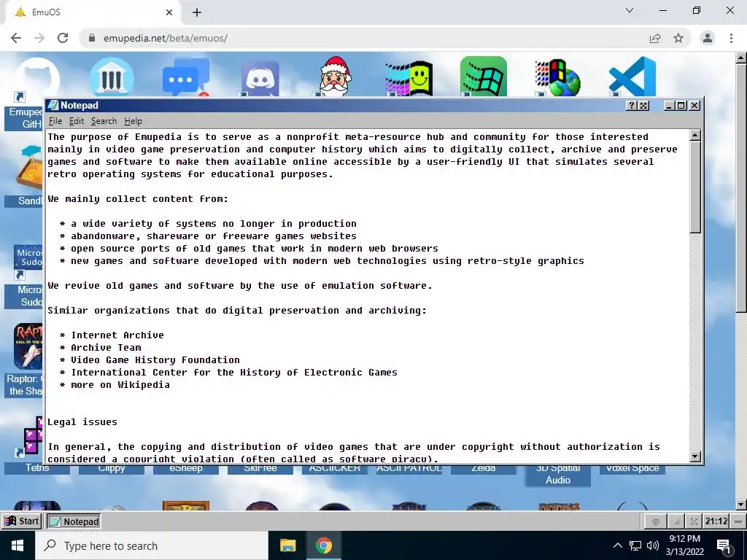Open the Santa Claus desktop icon
This screenshot has width=747, height=560.
(x=335, y=77)
